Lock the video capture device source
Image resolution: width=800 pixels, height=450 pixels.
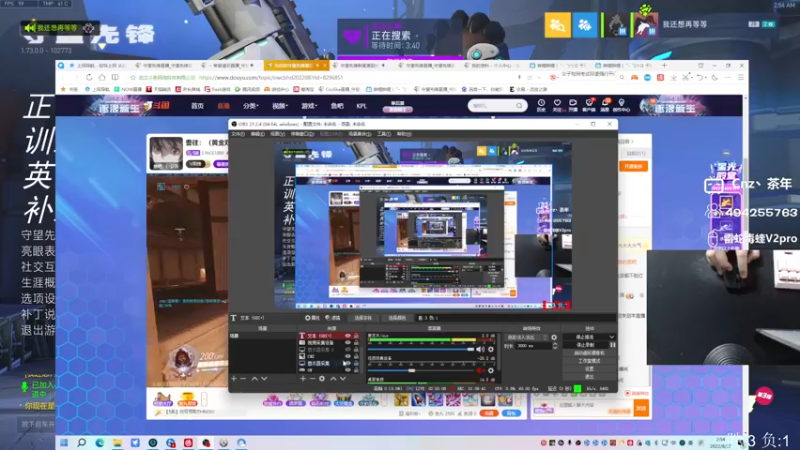356,343
